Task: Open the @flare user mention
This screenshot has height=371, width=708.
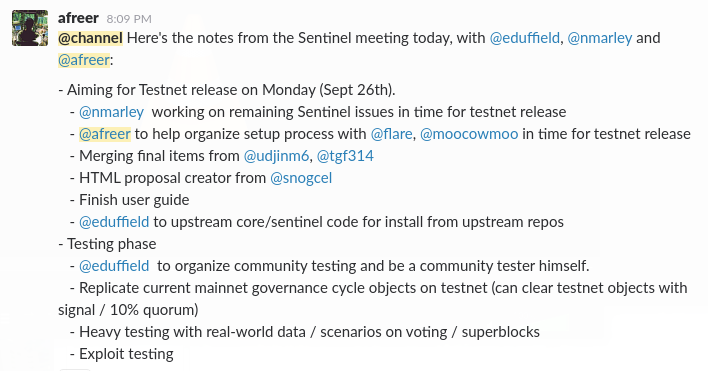Action: 391,134
